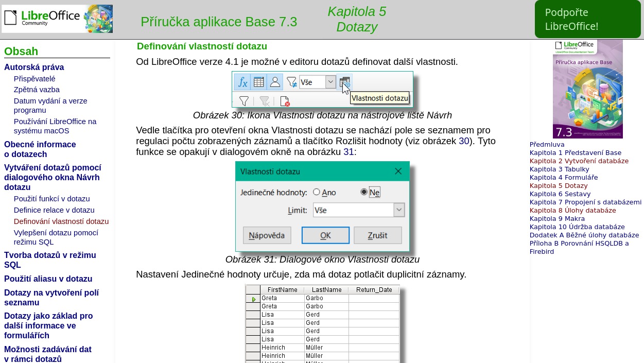Follow the figure reference link 31 in the paragraph
The height and width of the screenshot is (363, 644).
tap(349, 152)
